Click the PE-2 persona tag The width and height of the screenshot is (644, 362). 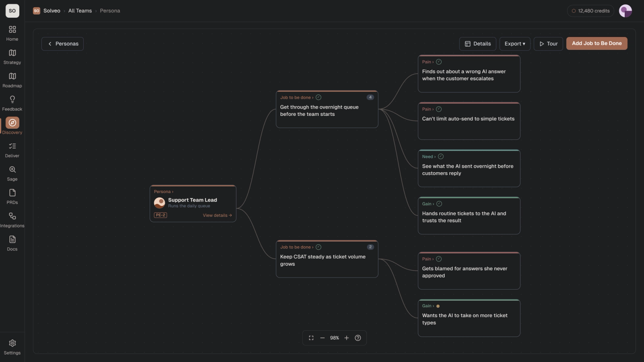tap(161, 215)
